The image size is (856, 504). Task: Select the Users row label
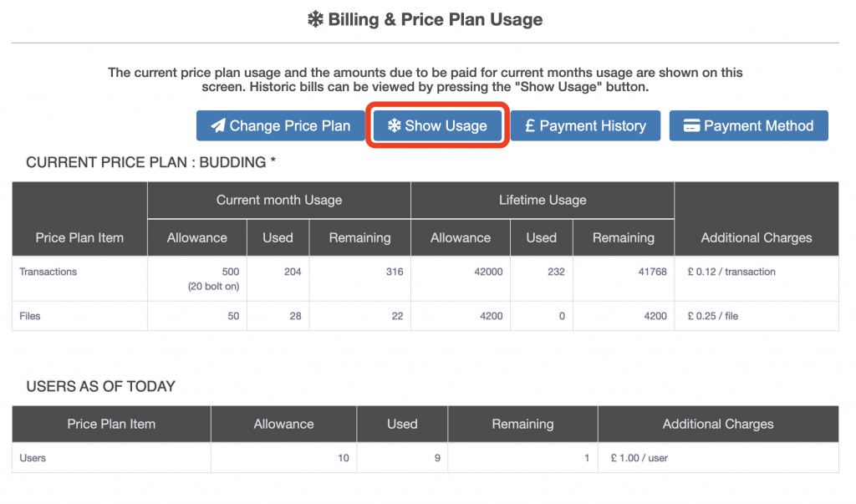click(x=33, y=458)
